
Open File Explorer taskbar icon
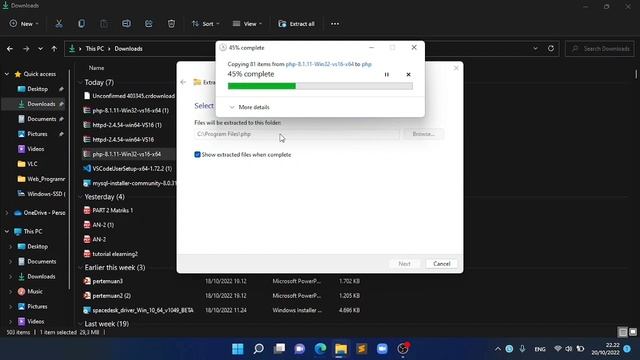tap(341, 349)
